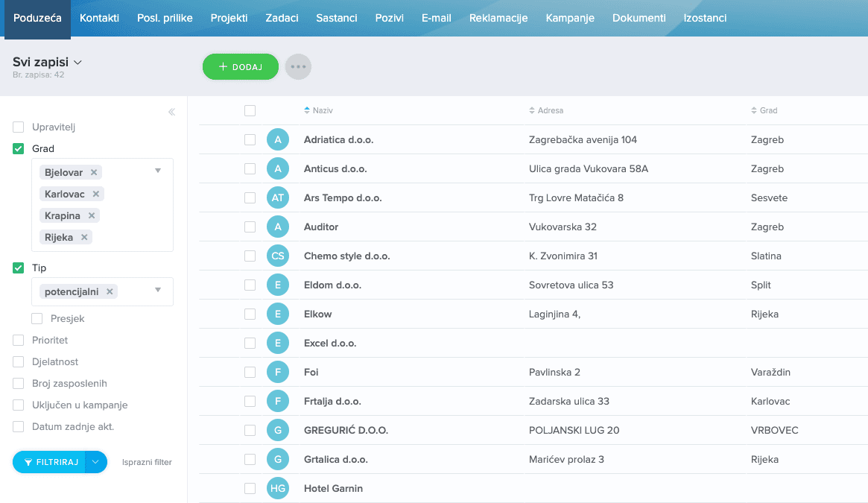Remove Bjelovar tag from Grad filter
Viewport: 868px width, 503px height.
94,172
